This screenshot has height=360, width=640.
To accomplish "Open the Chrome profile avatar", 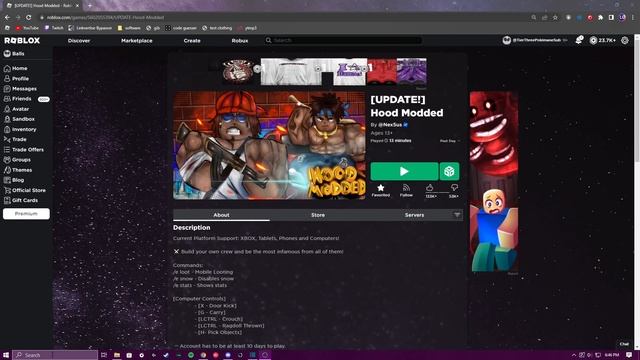I will tap(622, 18).
